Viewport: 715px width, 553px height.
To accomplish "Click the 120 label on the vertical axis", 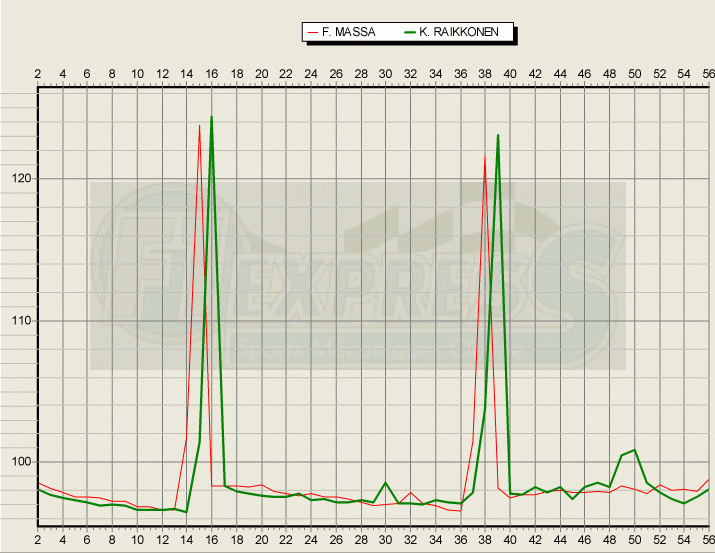I will click(18, 179).
